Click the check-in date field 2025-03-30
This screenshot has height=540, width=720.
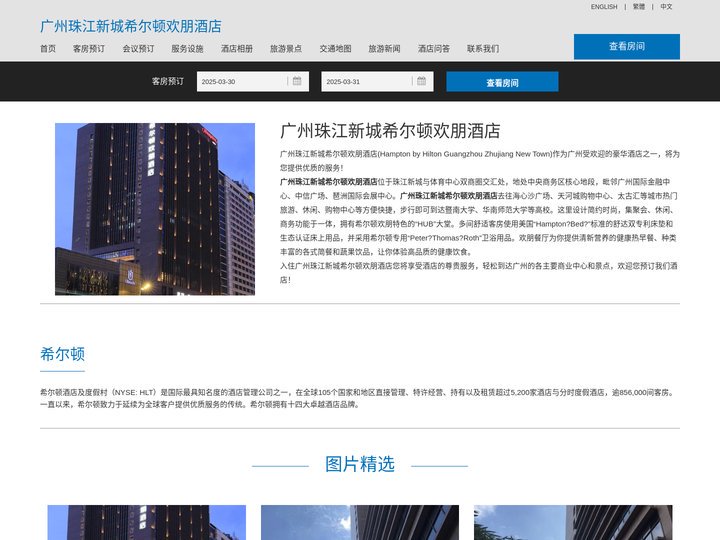pyautogui.click(x=253, y=82)
